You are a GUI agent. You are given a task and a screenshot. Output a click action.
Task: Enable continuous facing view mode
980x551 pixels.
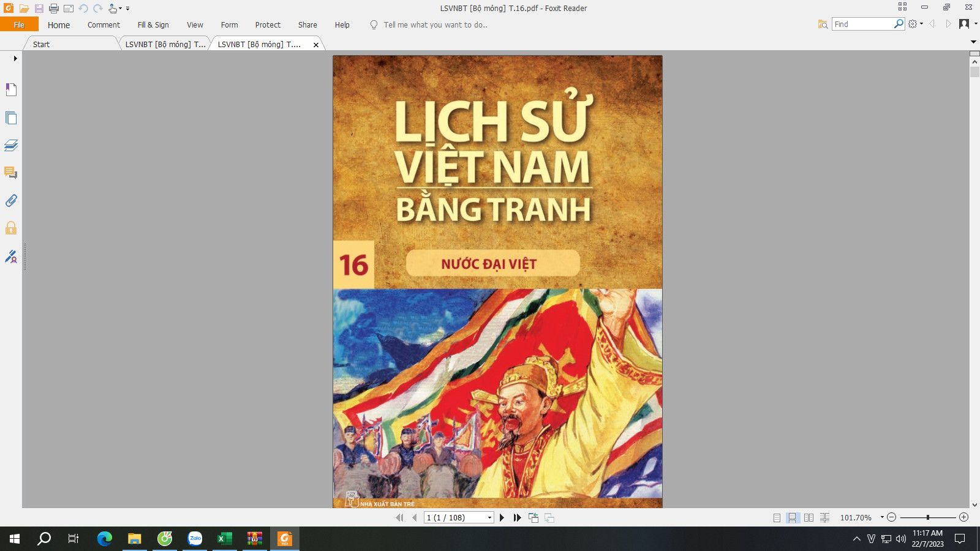pyautogui.click(x=825, y=518)
